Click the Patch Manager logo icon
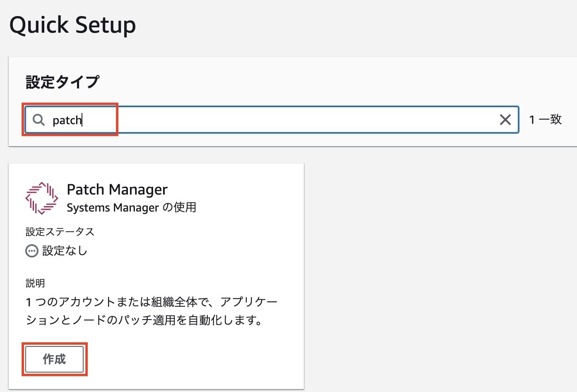 click(41, 198)
